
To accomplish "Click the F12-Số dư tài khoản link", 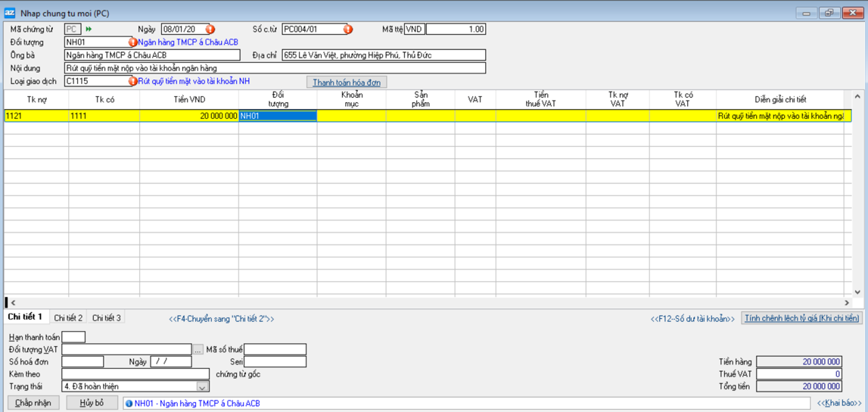I will click(x=692, y=319).
